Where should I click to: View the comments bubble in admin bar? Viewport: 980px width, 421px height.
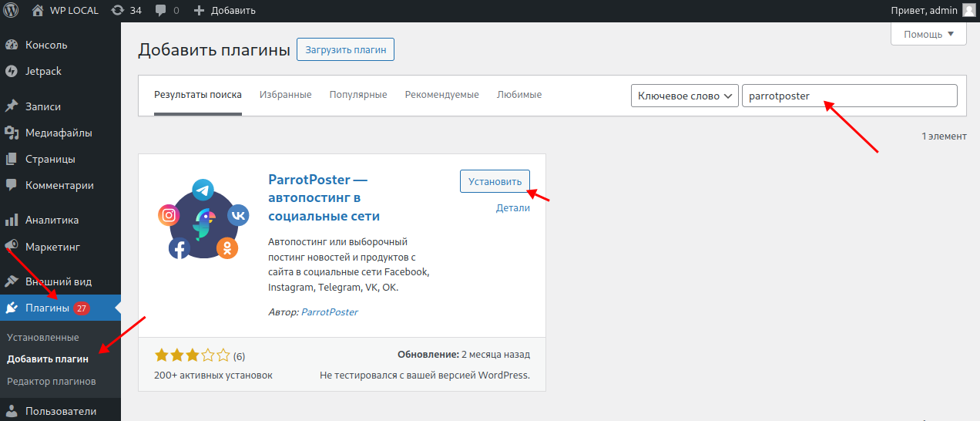coord(166,10)
